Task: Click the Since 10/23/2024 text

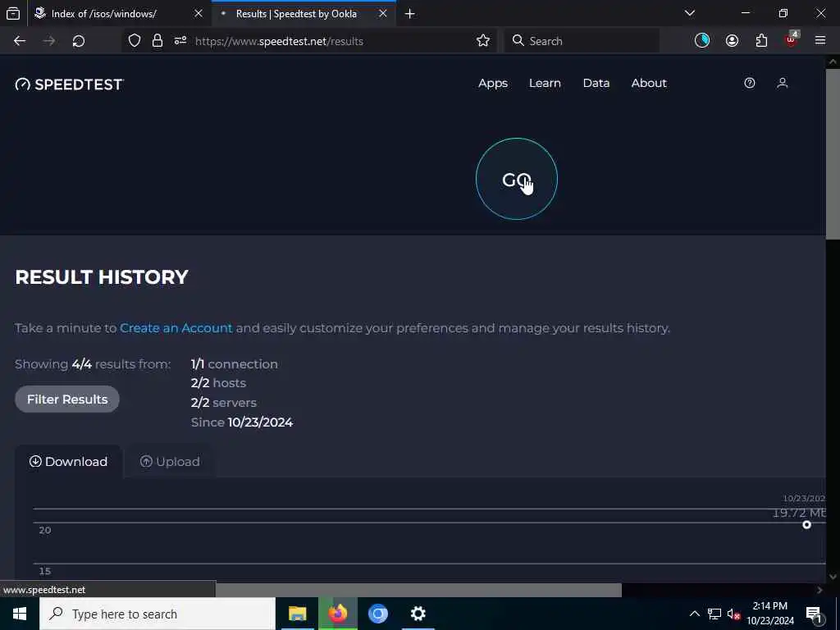Action: pos(242,422)
